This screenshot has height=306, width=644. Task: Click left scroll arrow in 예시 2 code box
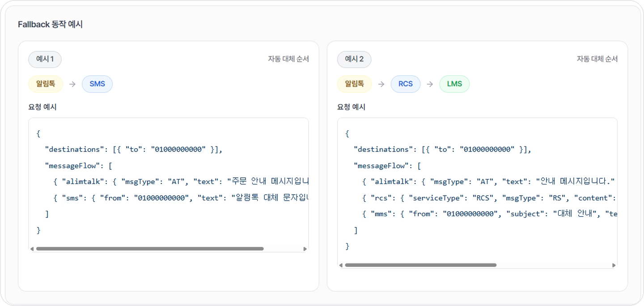pos(341,265)
